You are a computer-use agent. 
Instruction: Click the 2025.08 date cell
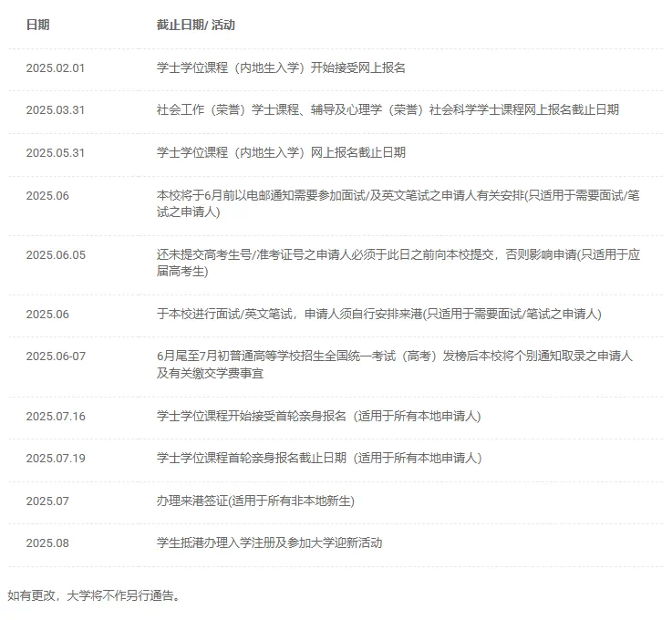coord(47,542)
